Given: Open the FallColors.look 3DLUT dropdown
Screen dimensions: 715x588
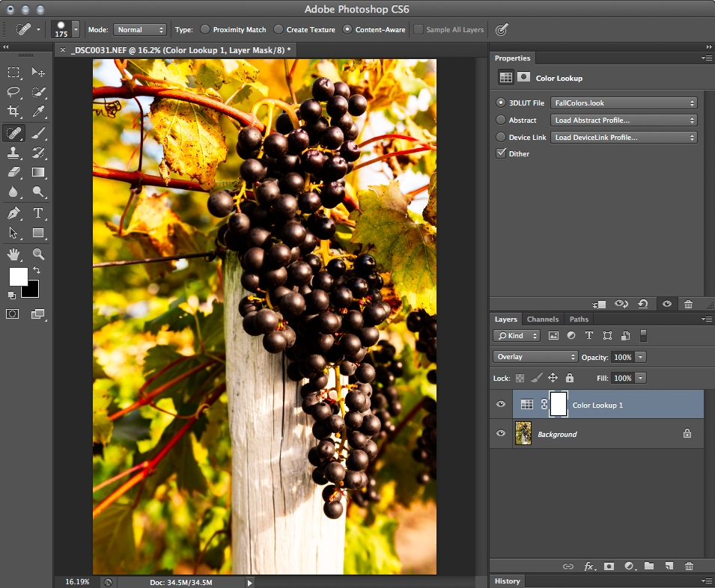Looking at the screenshot, I should click(x=624, y=102).
